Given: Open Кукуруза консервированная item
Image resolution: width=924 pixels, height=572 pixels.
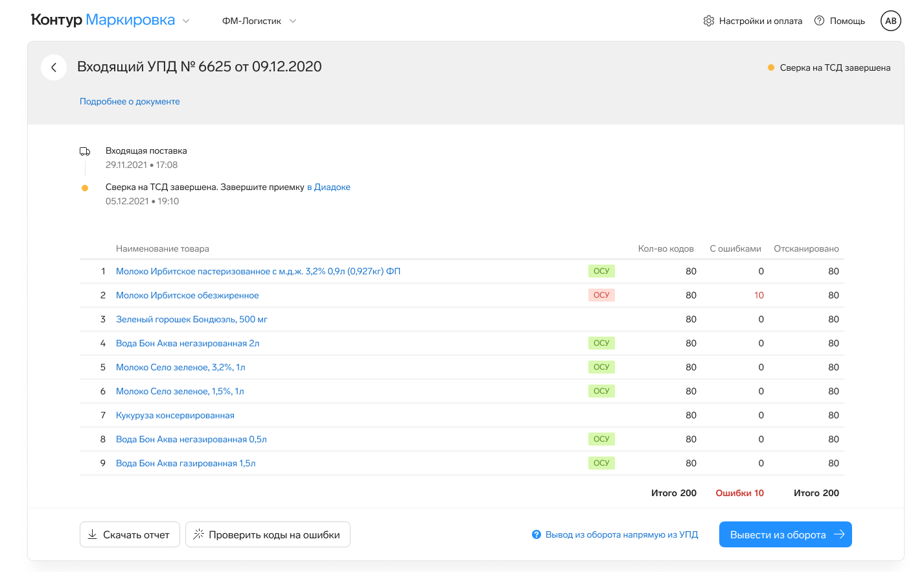Looking at the screenshot, I should [175, 415].
